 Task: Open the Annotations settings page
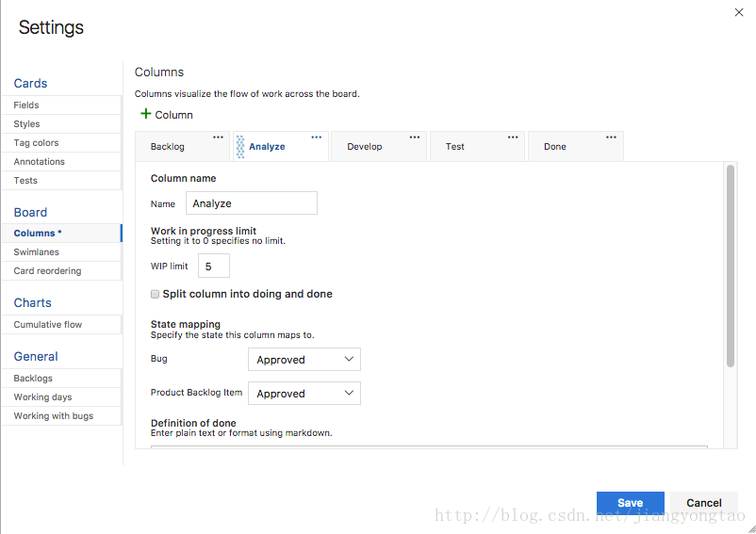coord(61,161)
